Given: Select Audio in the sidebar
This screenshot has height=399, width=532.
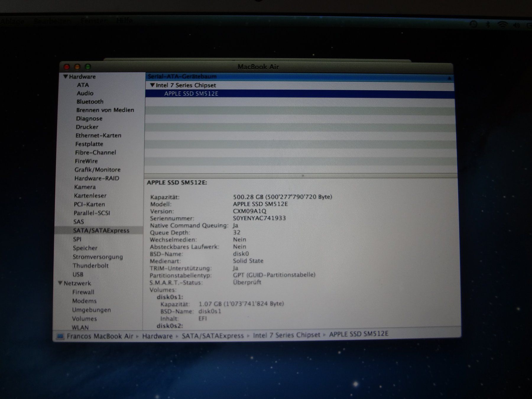Looking at the screenshot, I should coord(85,93).
